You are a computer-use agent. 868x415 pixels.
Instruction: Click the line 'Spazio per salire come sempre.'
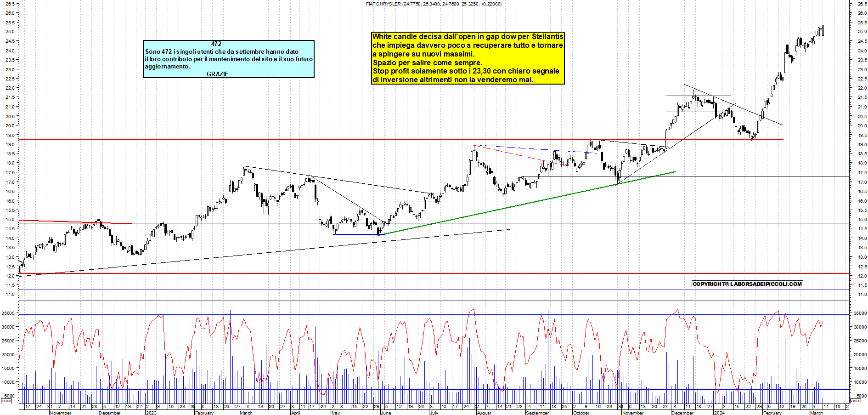428,63
